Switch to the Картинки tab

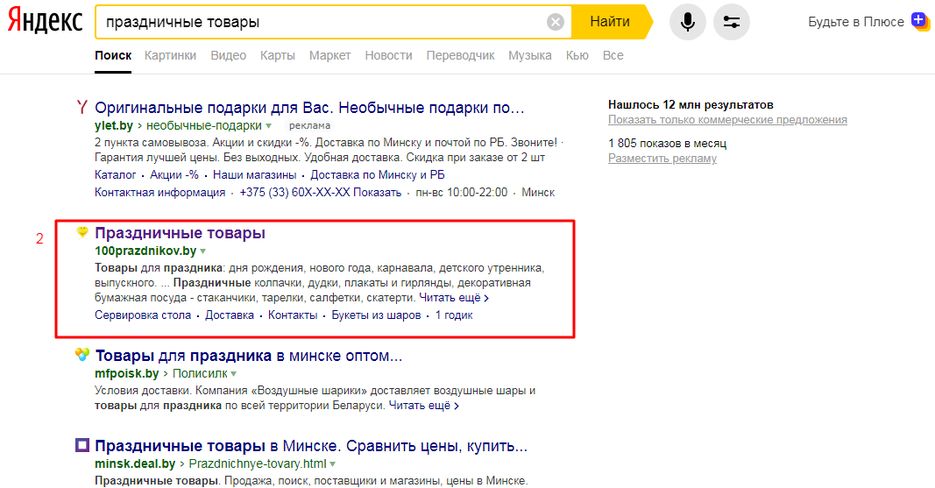point(171,55)
